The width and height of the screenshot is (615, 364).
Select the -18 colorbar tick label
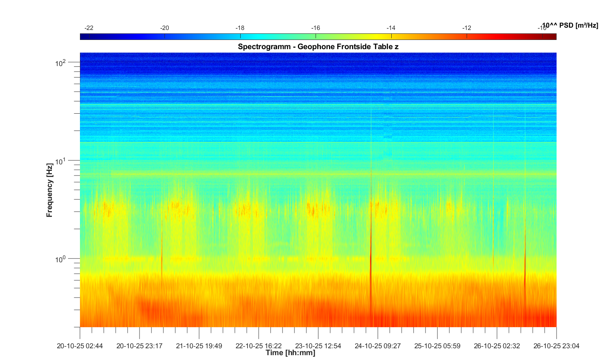pos(240,28)
